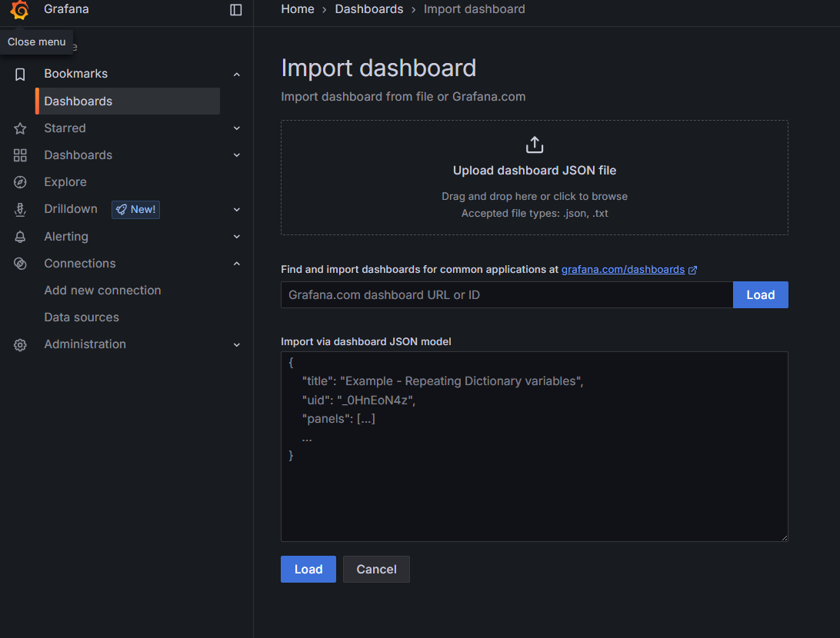Open Data sources
This screenshot has width=840, height=638.
[82, 317]
